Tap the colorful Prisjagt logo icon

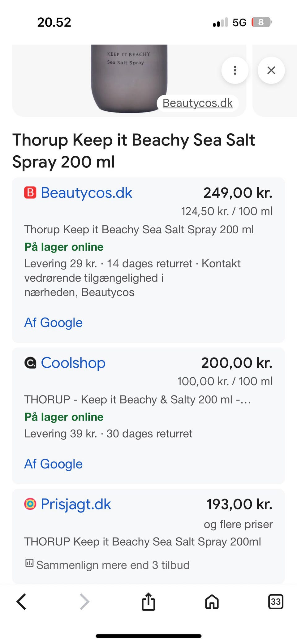[30, 504]
